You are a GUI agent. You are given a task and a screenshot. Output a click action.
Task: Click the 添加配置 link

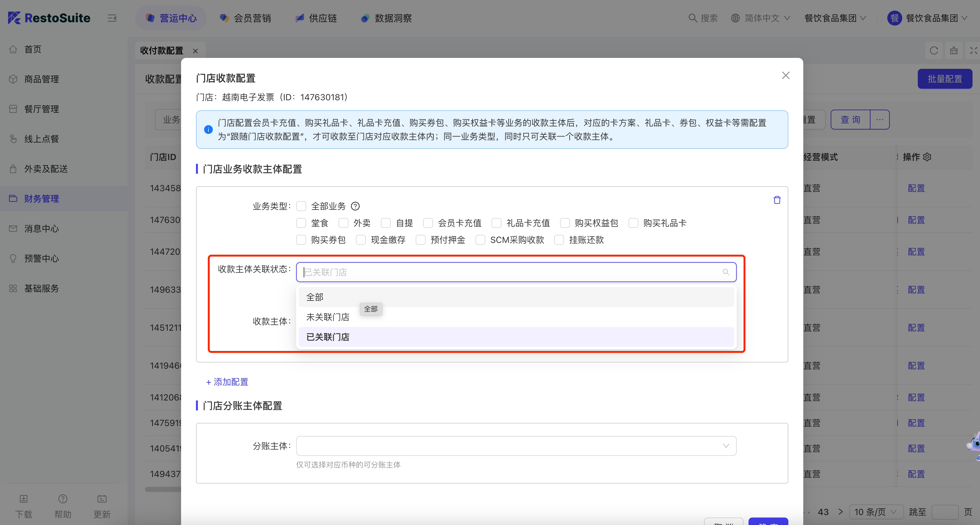227,382
